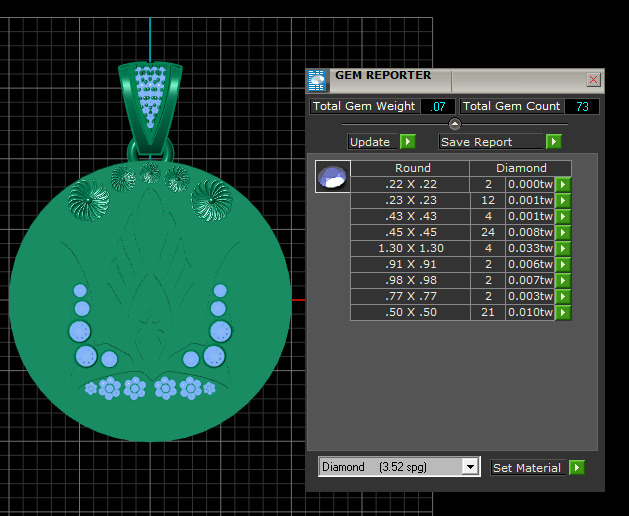Click the 0.033tw weight cell
Image resolution: width=629 pixels, height=516 pixels.
(x=530, y=248)
